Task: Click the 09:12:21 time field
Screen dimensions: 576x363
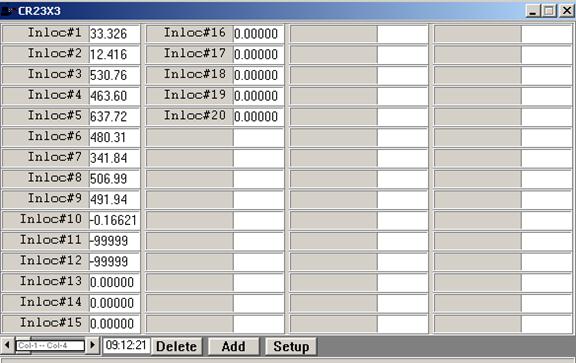Action: pos(126,345)
